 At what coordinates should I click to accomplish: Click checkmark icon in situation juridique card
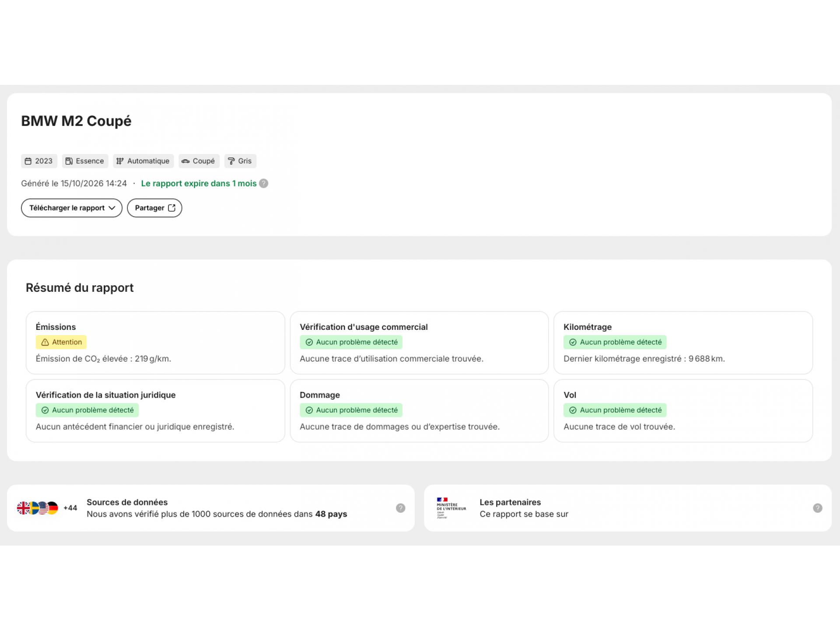45,410
